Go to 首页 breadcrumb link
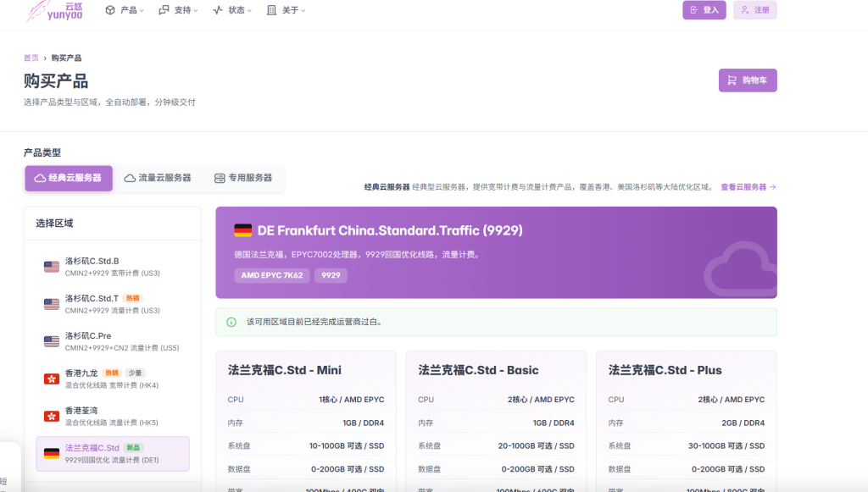868x492 pixels. (31, 58)
